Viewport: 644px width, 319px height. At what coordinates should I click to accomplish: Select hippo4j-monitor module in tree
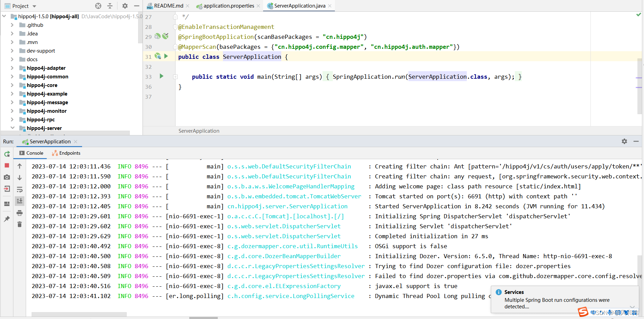pyautogui.click(x=47, y=111)
